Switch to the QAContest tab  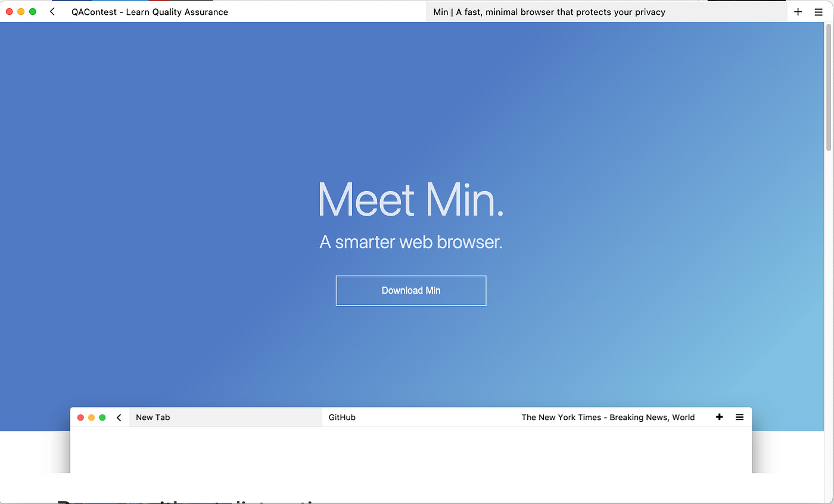(x=244, y=12)
